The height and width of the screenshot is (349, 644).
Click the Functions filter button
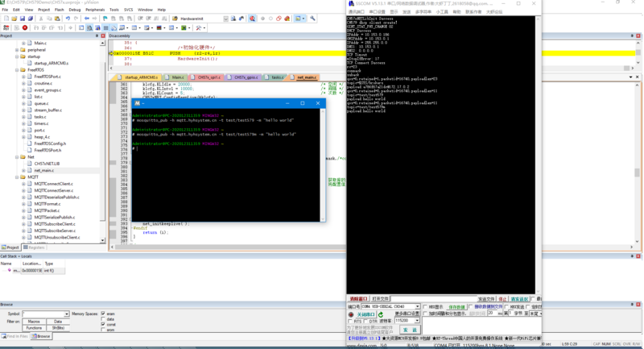tap(34, 328)
